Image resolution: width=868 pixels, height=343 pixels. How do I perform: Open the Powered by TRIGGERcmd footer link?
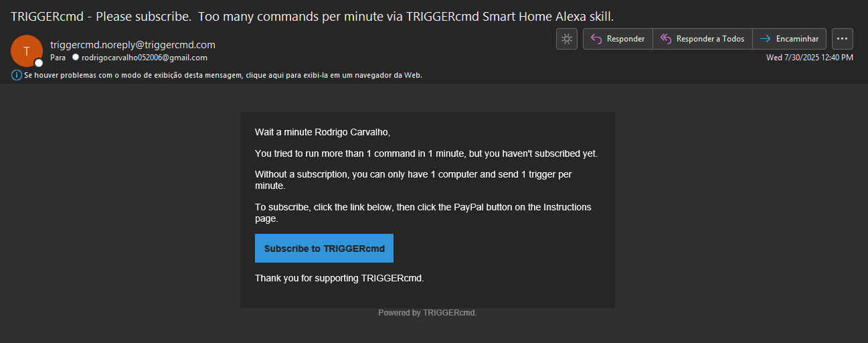tap(427, 313)
